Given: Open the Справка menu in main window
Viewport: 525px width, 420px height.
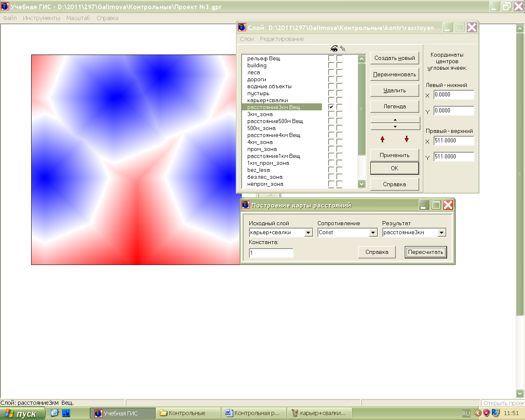Looking at the screenshot, I should tap(107, 18).
